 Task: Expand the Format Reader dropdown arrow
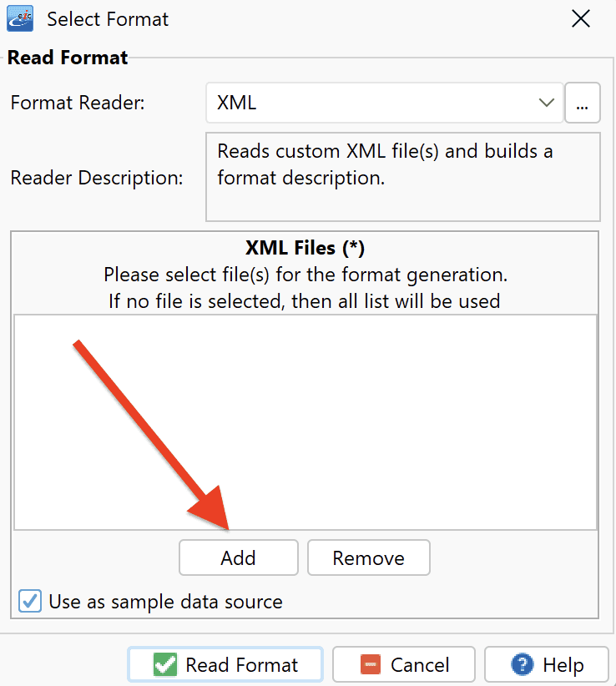click(x=547, y=103)
